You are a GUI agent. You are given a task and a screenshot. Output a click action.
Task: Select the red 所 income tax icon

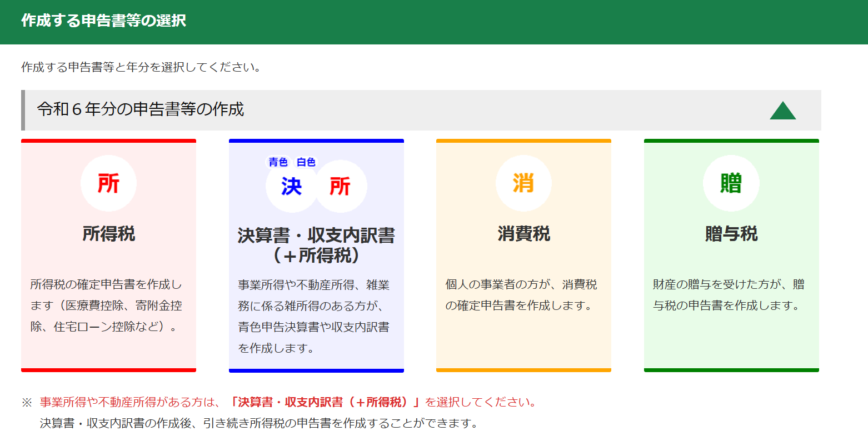pos(108,183)
